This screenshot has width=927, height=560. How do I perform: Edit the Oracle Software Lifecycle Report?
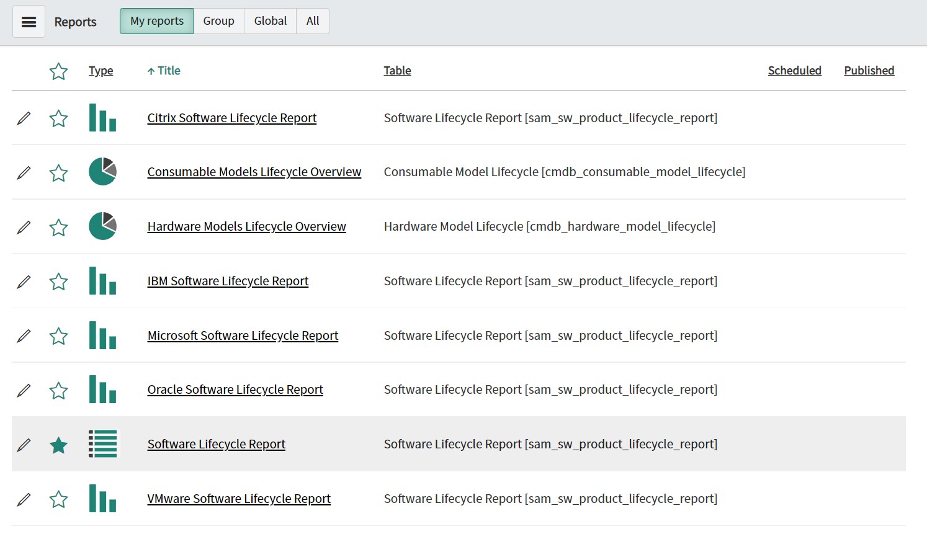(24, 390)
